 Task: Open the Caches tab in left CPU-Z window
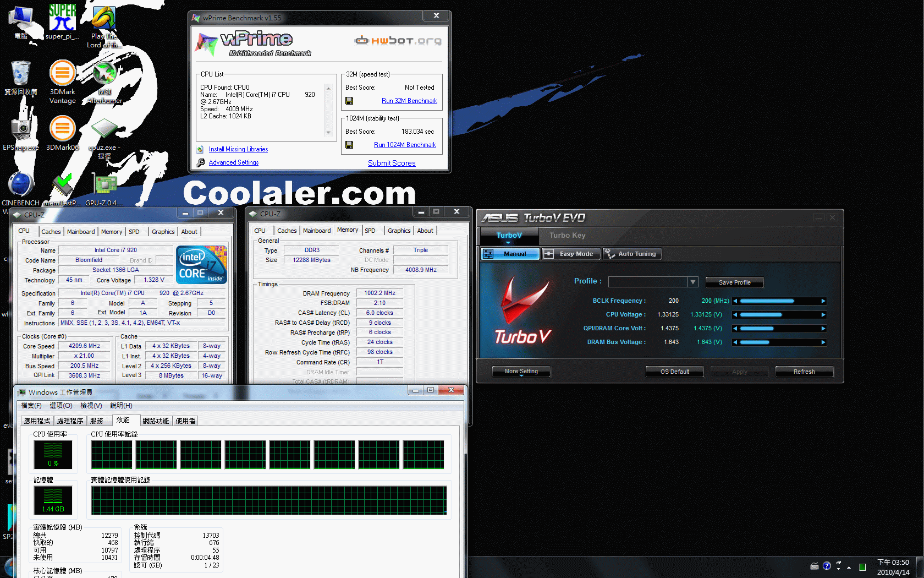click(51, 232)
